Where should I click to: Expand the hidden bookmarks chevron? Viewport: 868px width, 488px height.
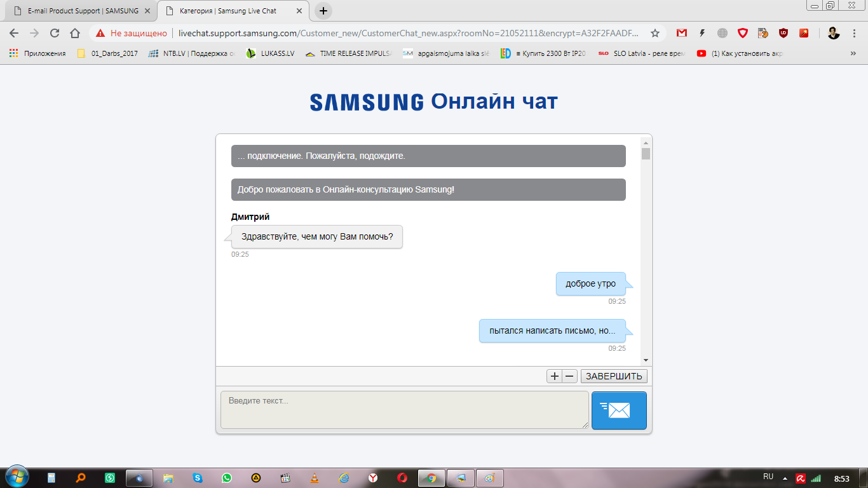point(853,53)
